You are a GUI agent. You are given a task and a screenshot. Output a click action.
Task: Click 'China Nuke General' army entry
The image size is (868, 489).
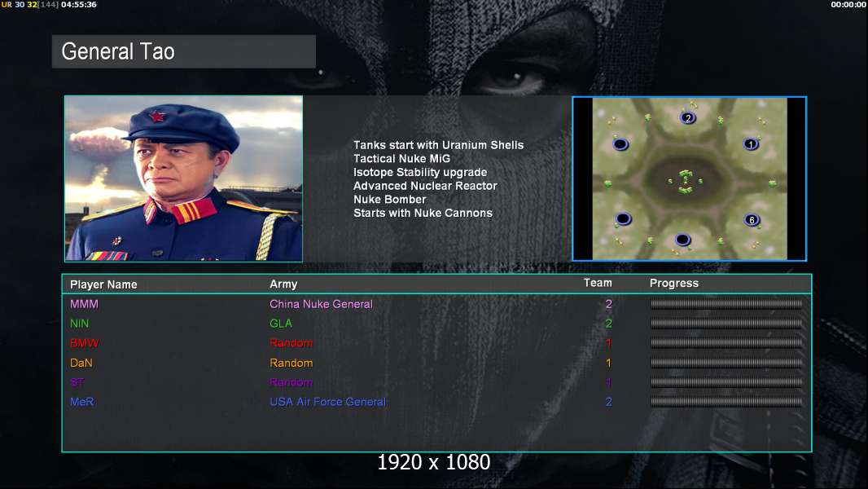pyautogui.click(x=321, y=304)
